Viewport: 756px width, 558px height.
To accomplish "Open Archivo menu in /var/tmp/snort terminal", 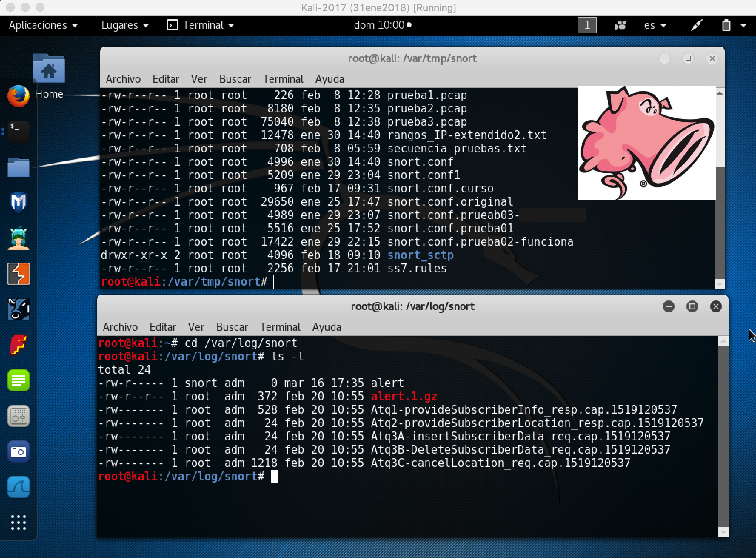I will pos(123,79).
